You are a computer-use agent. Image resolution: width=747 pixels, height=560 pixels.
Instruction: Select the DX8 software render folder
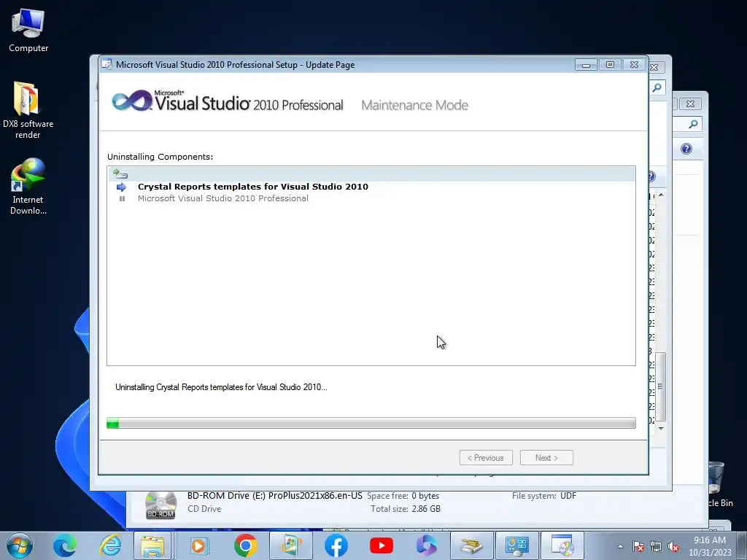(28, 110)
